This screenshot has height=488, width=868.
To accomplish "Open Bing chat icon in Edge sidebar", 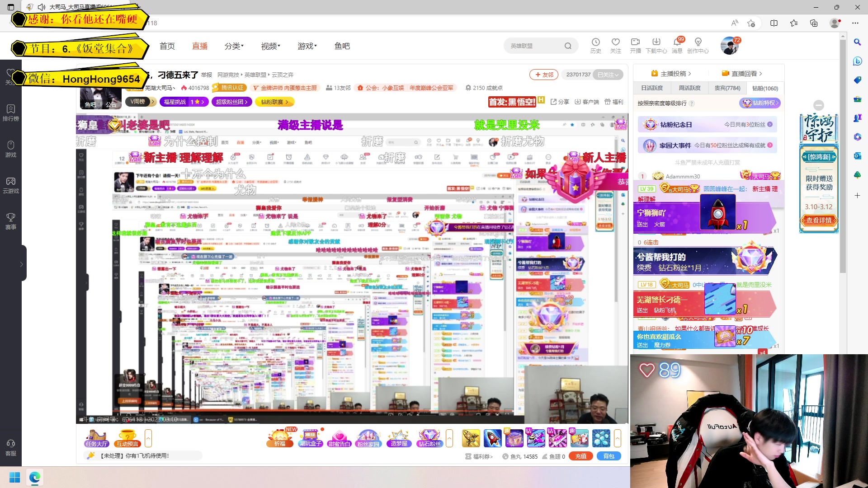I will click(857, 61).
